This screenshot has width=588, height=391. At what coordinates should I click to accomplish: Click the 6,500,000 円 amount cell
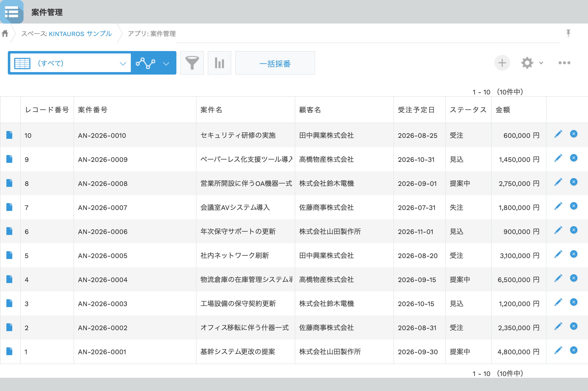pyautogui.click(x=518, y=280)
